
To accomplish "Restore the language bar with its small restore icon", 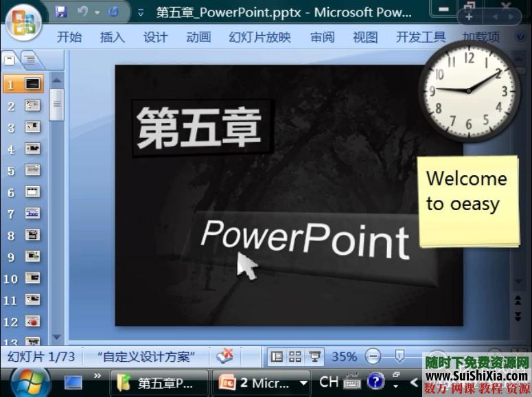I will (396, 374).
